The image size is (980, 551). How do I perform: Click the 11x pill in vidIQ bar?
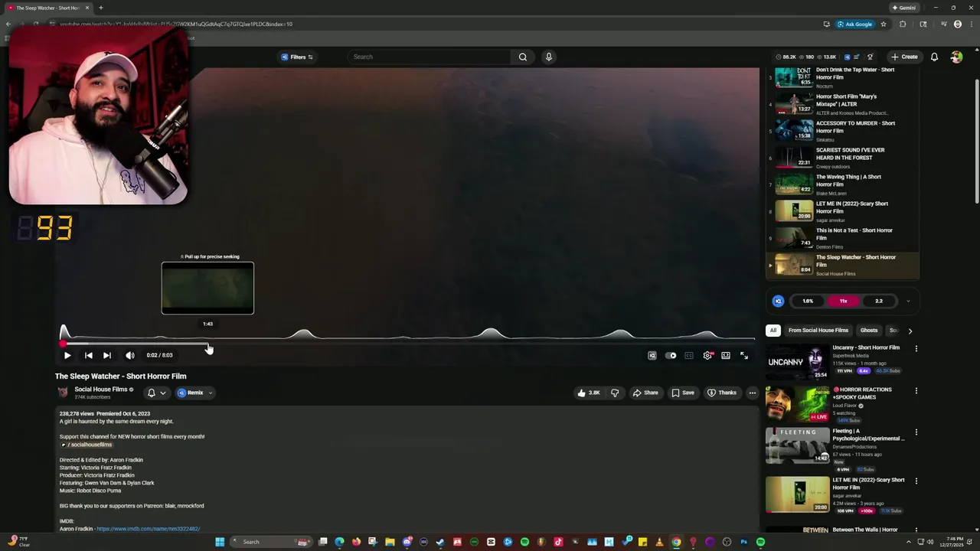point(843,301)
